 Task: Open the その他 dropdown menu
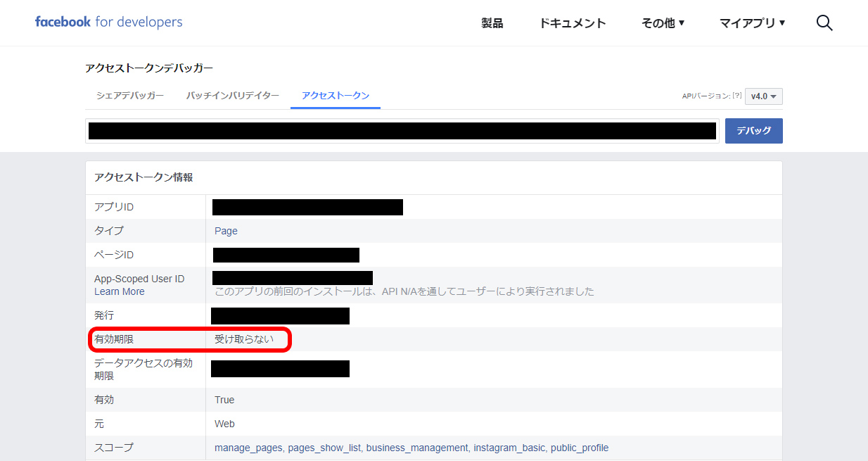coord(662,23)
